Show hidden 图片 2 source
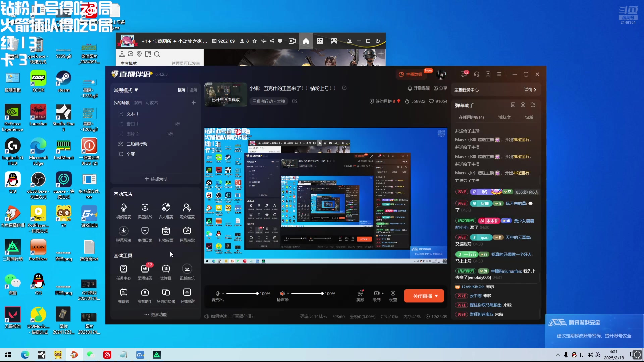 click(x=171, y=134)
